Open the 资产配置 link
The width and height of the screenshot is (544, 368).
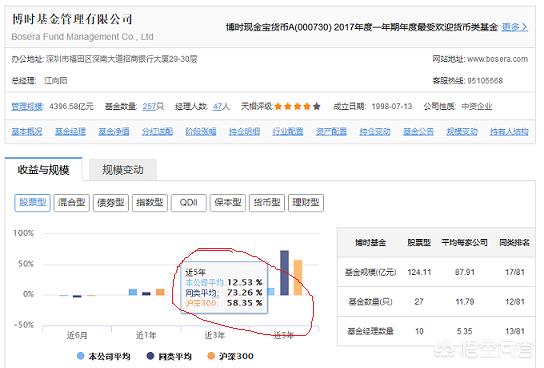click(x=331, y=131)
